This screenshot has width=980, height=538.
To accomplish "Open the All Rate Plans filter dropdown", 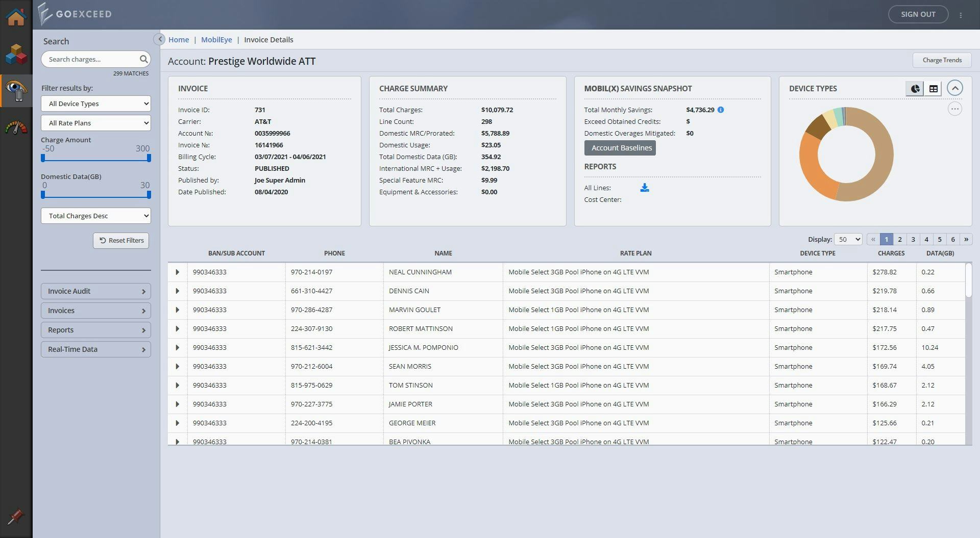I will click(x=96, y=123).
